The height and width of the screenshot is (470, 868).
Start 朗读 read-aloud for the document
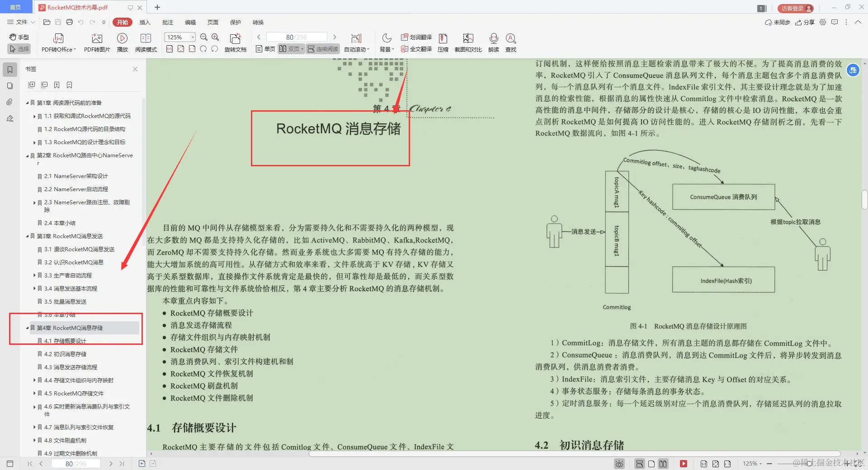[x=493, y=43]
